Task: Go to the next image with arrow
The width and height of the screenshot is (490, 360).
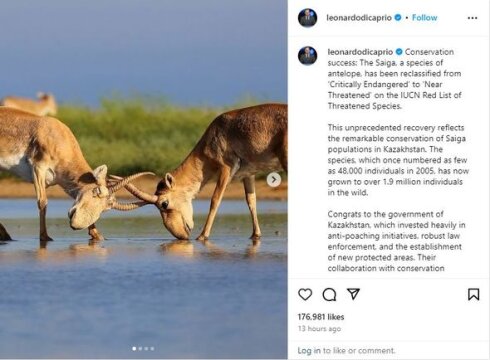Action: click(274, 180)
